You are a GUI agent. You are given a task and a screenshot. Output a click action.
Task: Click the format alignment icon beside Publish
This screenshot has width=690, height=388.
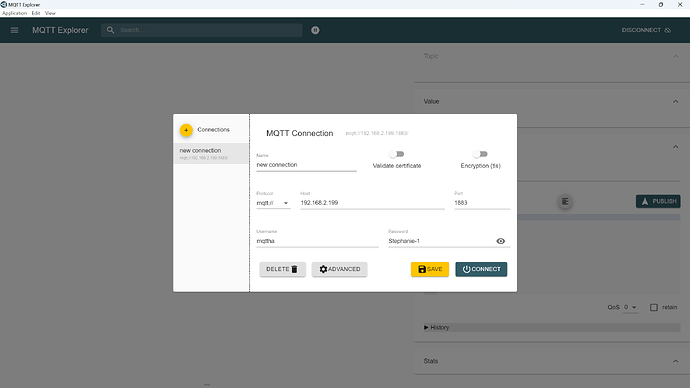click(x=565, y=201)
